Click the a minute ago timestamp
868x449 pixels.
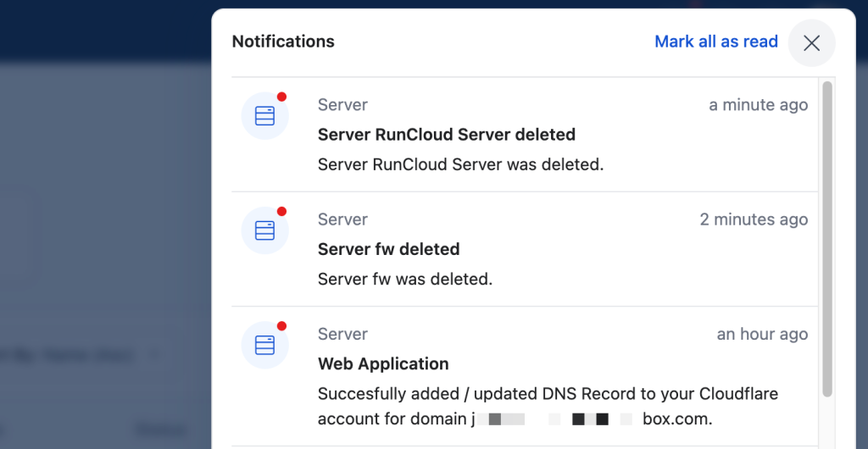tap(759, 104)
